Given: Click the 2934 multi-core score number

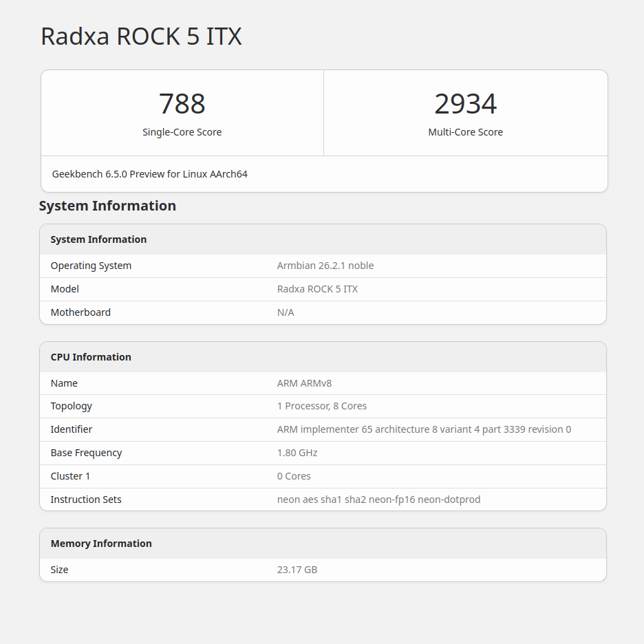Looking at the screenshot, I should coord(465,104).
